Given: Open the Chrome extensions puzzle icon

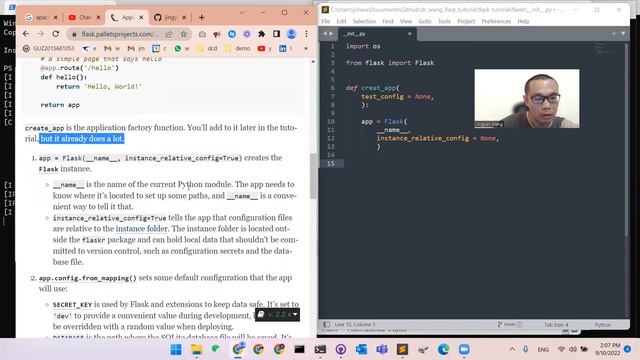Looking at the screenshot, I should [x=262, y=34].
